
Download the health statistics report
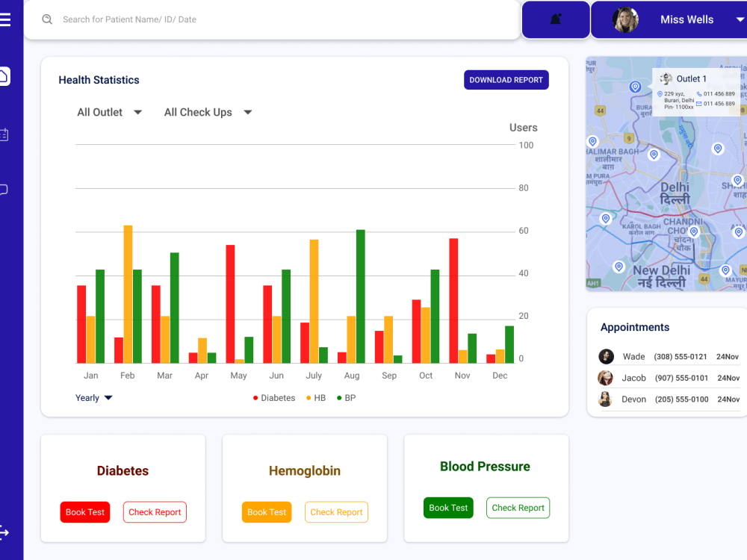(506, 80)
